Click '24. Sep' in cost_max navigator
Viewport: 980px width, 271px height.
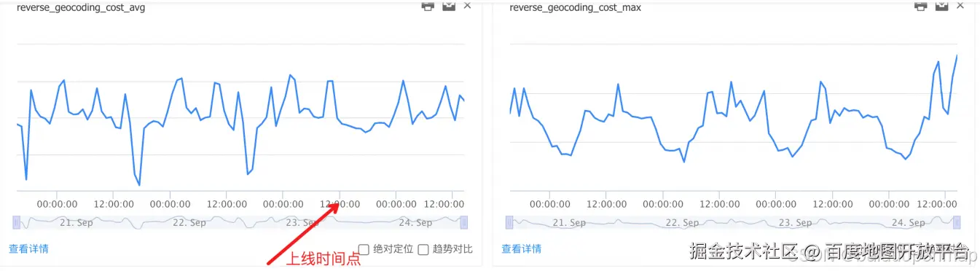[908, 223]
